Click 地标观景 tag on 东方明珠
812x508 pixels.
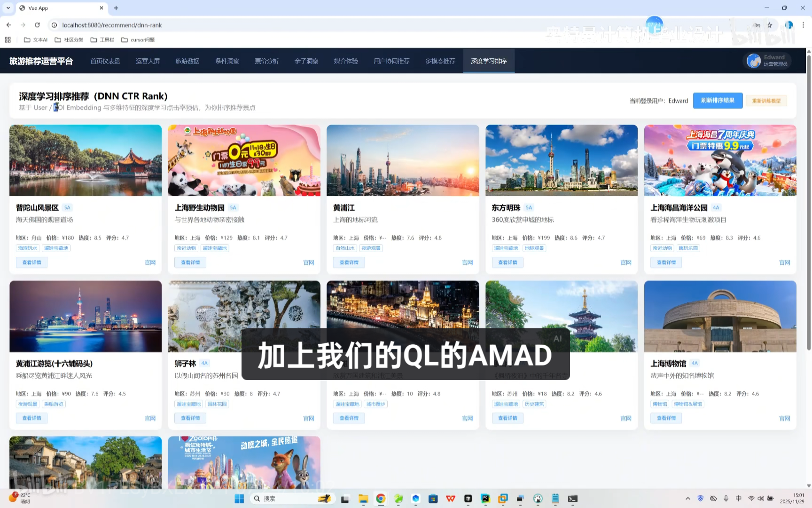(x=534, y=248)
